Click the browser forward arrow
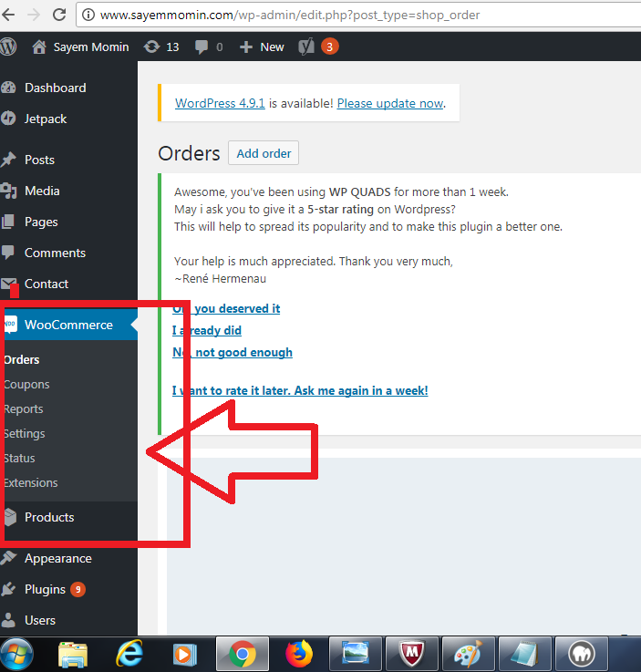This screenshot has height=672, width=641. 34,15
